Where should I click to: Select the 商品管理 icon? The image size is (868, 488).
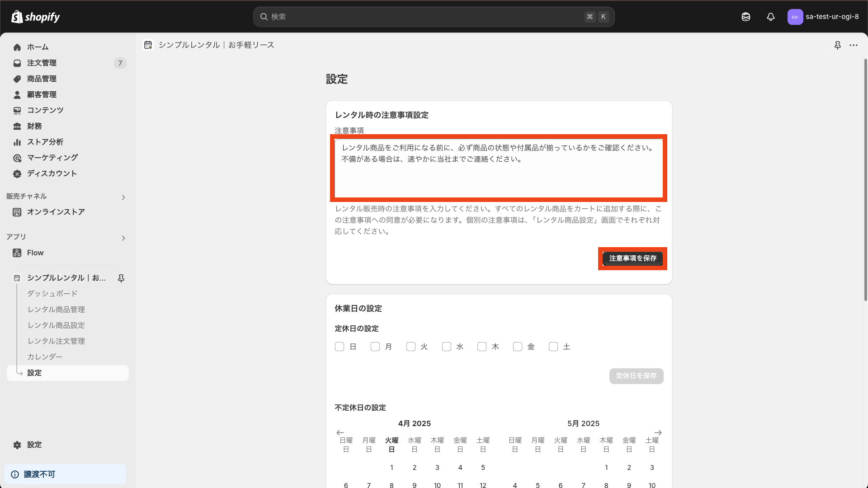point(17,79)
